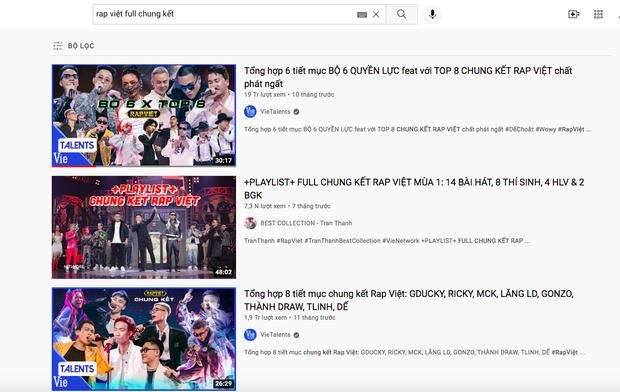The width and height of the screenshot is (620, 392).
Task: Click description starting 'TranThanh #RapViet'
Action: tap(386, 241)
